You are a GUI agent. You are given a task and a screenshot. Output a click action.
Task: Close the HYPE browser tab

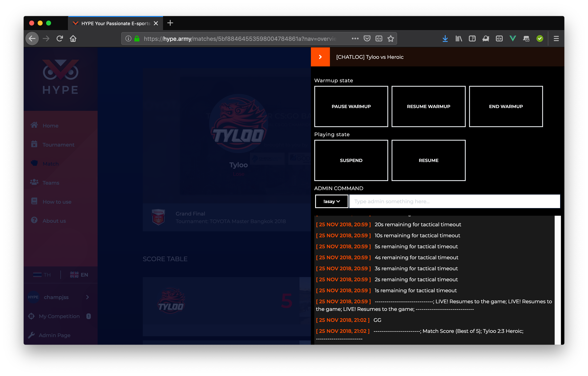tap(156, 23)
